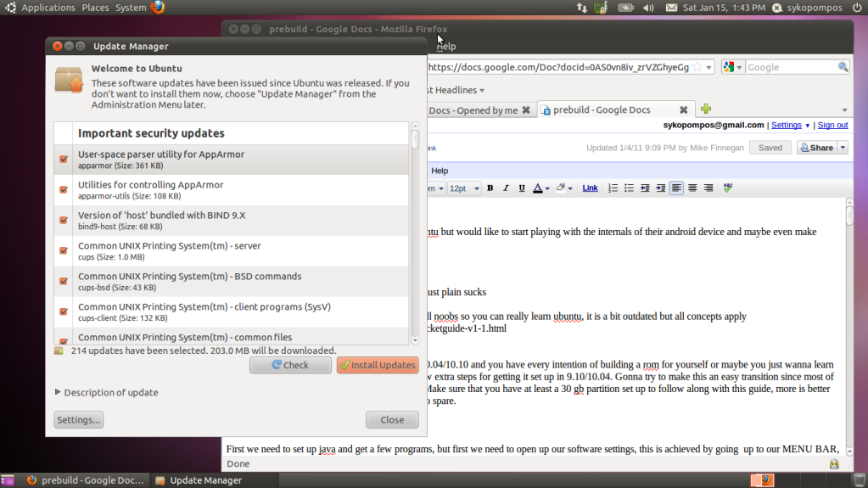This screenshot has width=868, height=488.
Task: Open the list all tabs dropdown
Action: click(844, 109)
